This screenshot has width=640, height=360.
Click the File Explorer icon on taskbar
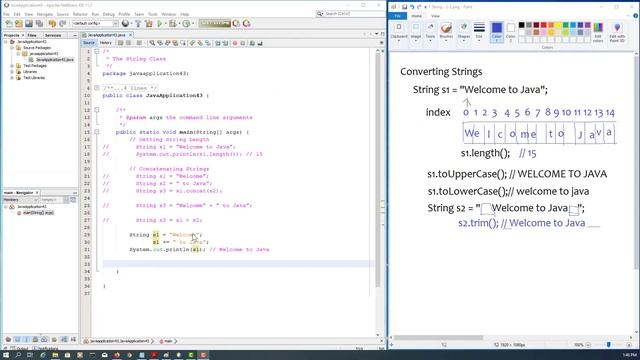(55, 355)
